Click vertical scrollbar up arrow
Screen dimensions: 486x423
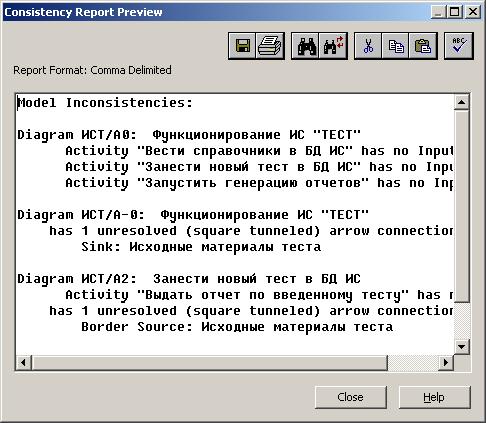click(462, 102)
